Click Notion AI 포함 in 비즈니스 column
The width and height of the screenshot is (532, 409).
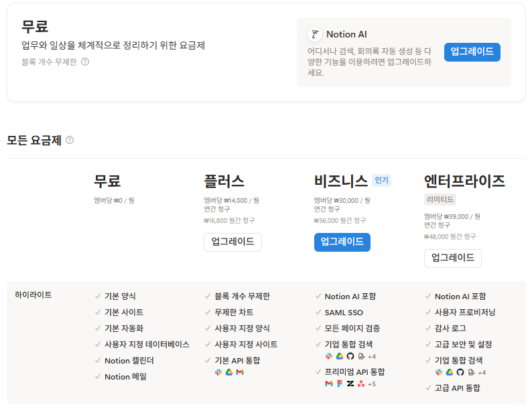click(x=350, y=296)
